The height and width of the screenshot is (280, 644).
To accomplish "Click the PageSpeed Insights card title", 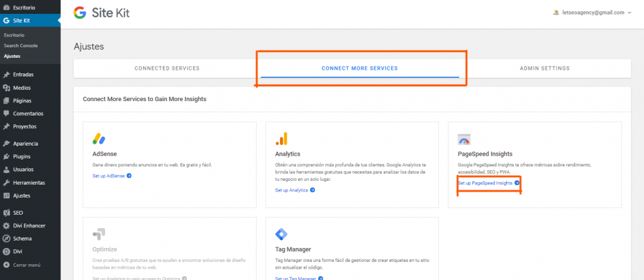I will pyautogui.click(x=485, y=154).
